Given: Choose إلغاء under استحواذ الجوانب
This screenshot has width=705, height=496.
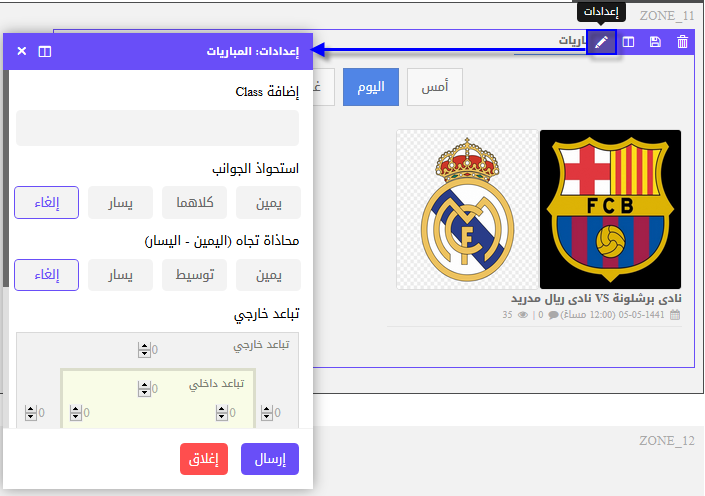Looking at the screenshot, I should (46, 202).
